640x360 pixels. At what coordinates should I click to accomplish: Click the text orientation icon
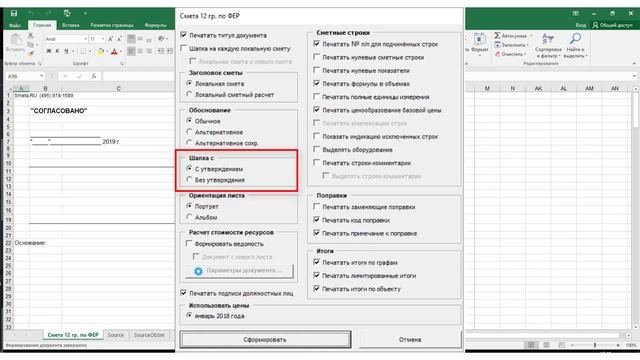pyautogui.click(x=161, y=39)
